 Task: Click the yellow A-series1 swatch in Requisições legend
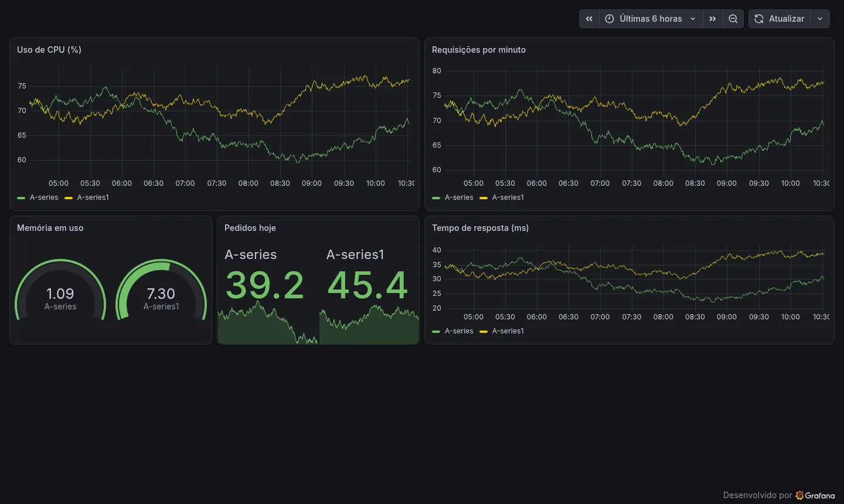(484, 198)
